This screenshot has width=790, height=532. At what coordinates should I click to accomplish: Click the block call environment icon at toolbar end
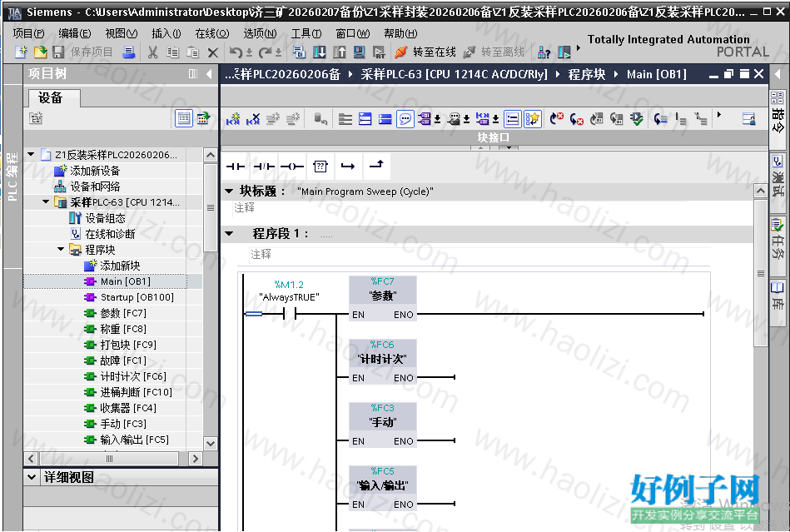(x=749, y=119)
